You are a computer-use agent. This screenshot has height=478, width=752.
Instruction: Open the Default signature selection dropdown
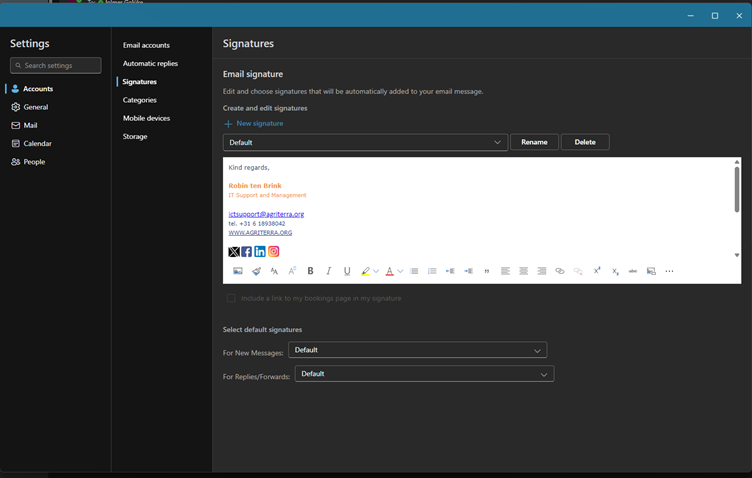tap(365, 142)
